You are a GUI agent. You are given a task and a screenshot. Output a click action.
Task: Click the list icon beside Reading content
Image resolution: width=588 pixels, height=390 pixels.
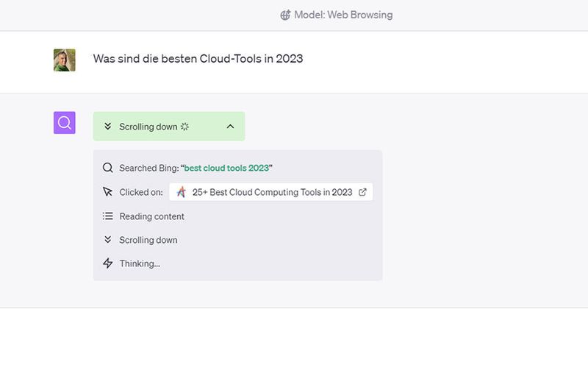tap(108, 216)
